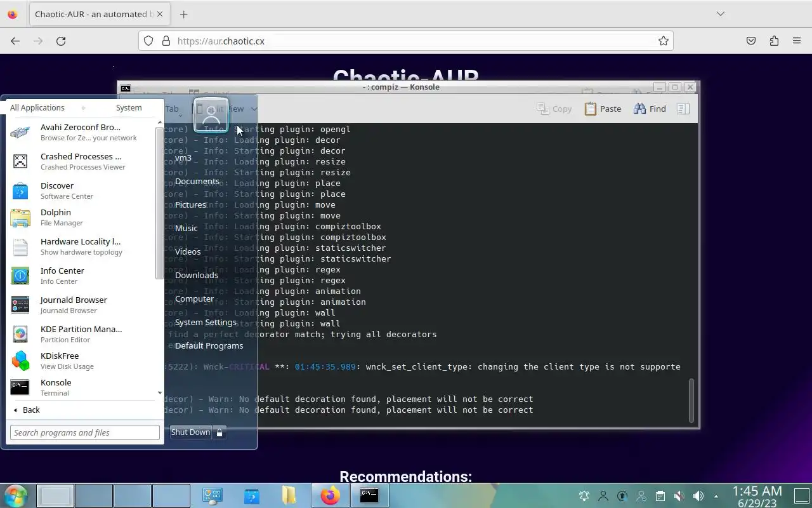The image size is (812, 508).
Task: Select the Chaotic-AUR browser tab
Action: pos(99,14)
